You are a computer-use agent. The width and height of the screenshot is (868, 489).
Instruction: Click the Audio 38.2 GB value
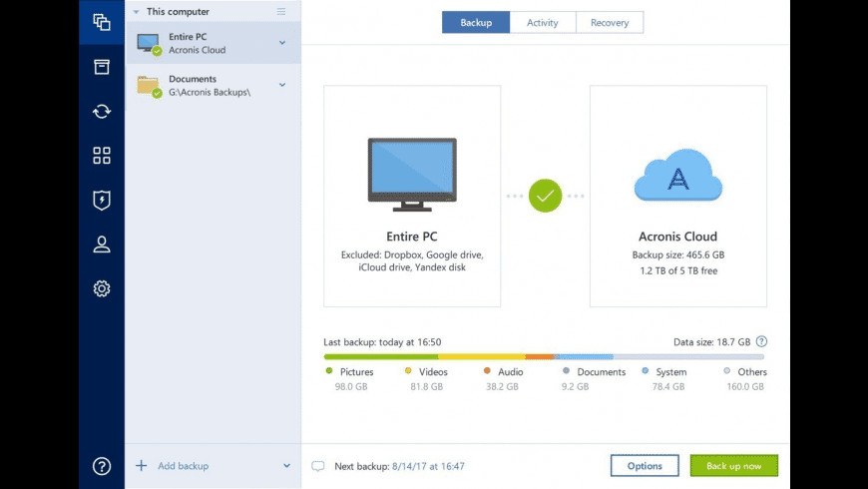502,386
